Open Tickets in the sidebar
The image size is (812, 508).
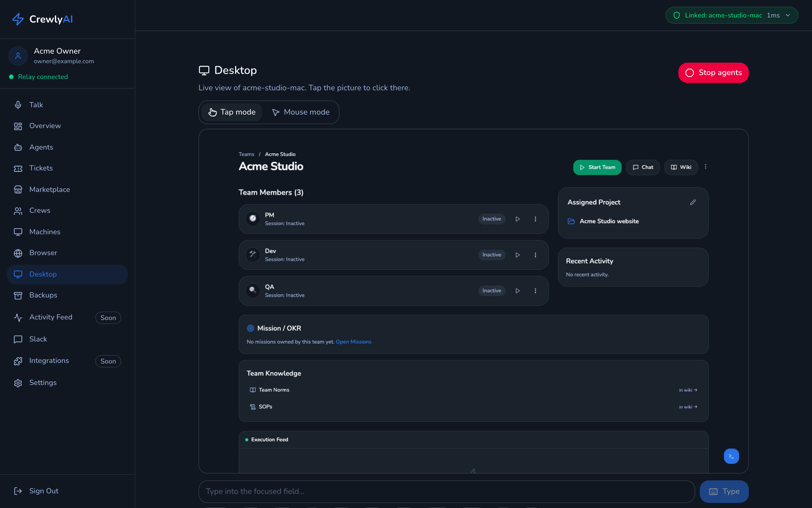coord(67,168)
